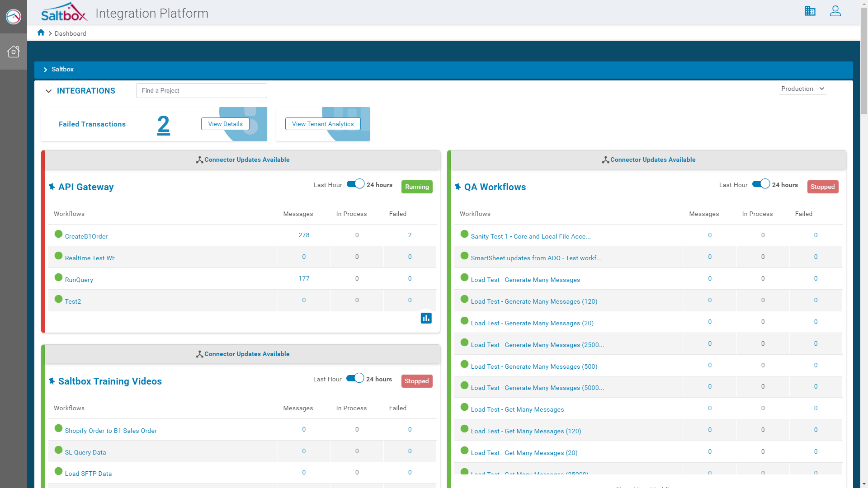868x488 pixels.
Task: Toggle QA Workflows time range switch
Action: point(761,184)
